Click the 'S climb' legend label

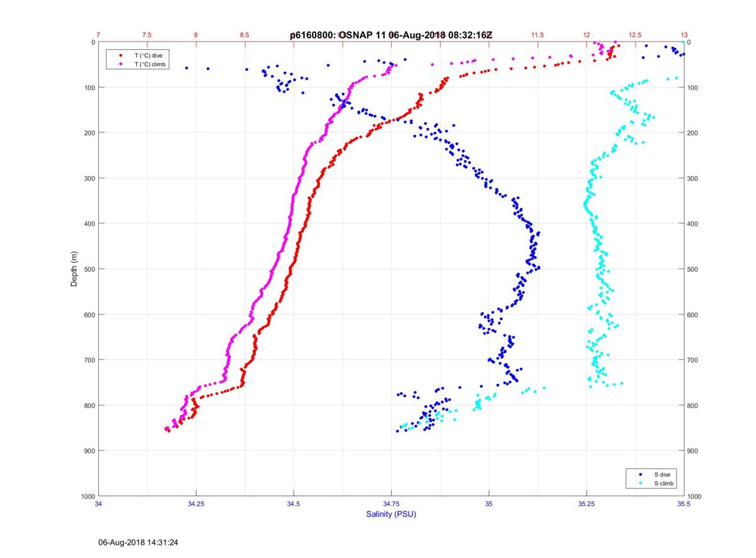[x=664, y=483]
